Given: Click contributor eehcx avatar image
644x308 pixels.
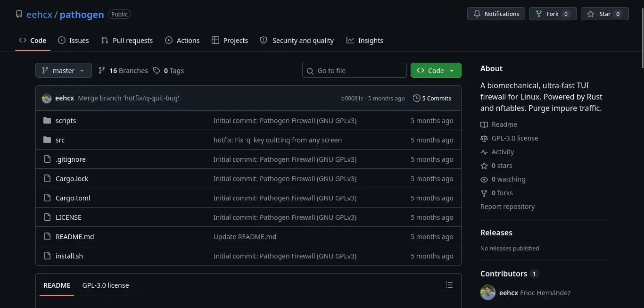Looking at the screenshot, I should click(x=488, y=292).
